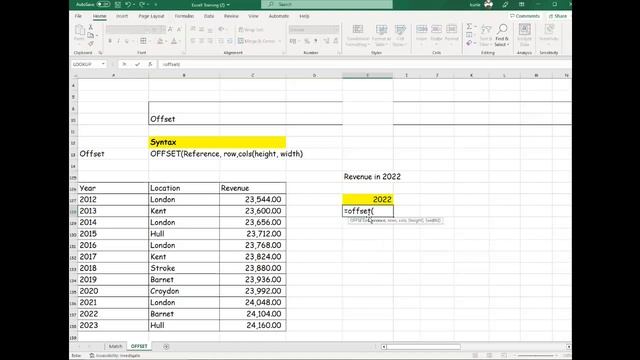Screen dimensions: 640x360
Task: Click the Save icon in title bar
Action: click(x=118, y=4)
